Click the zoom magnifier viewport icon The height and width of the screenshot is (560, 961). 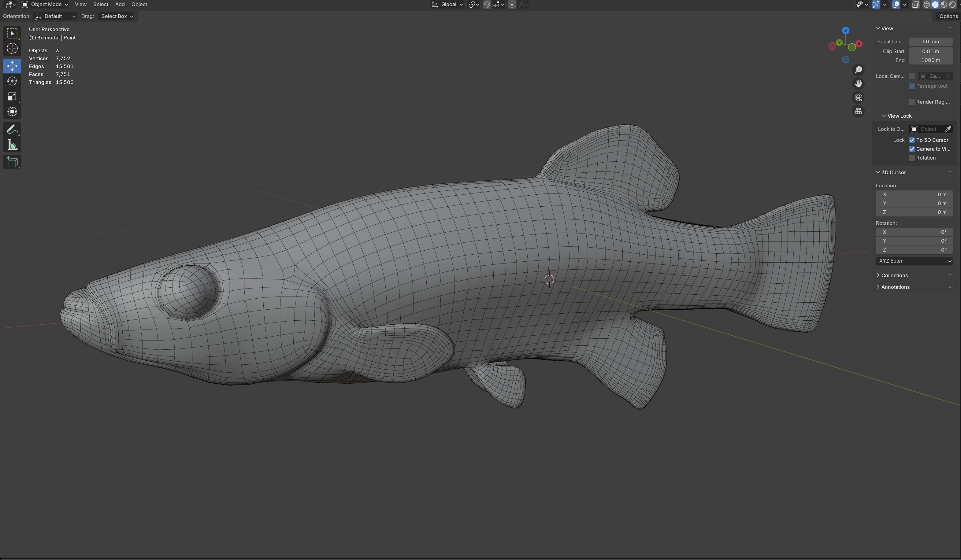[858, 70]
